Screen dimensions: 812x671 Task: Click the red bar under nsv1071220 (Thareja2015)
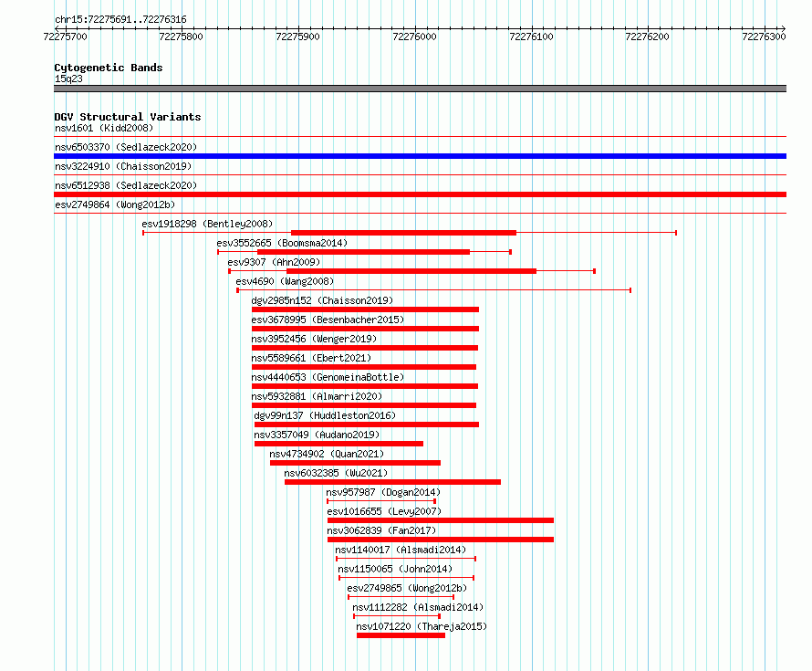[401, 635]
